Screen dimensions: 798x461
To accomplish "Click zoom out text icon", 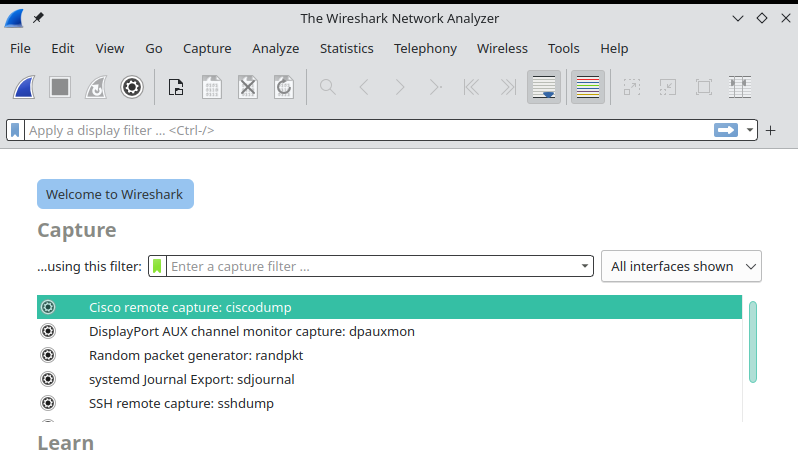I will pyautogui.click(x=668, y=87).
